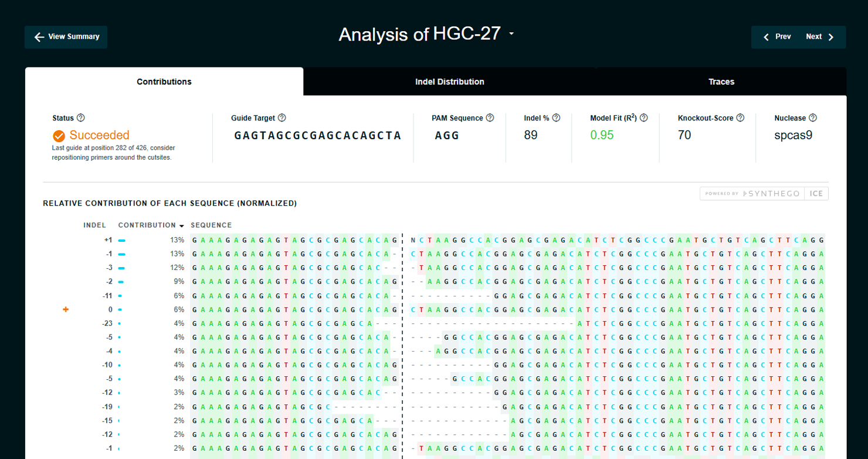
Task: Click the help icon beside Guide Target
Action: (282, 118)
